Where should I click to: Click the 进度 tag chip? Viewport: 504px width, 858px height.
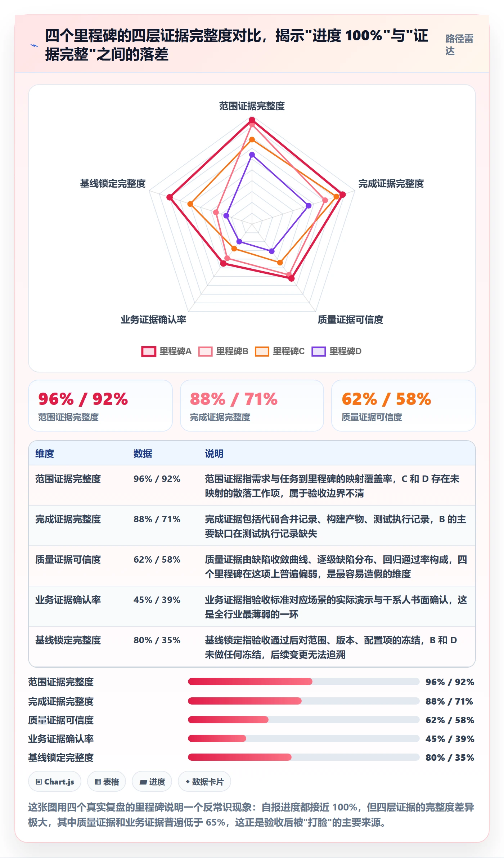pyautogui.click(x=152, y=782)
